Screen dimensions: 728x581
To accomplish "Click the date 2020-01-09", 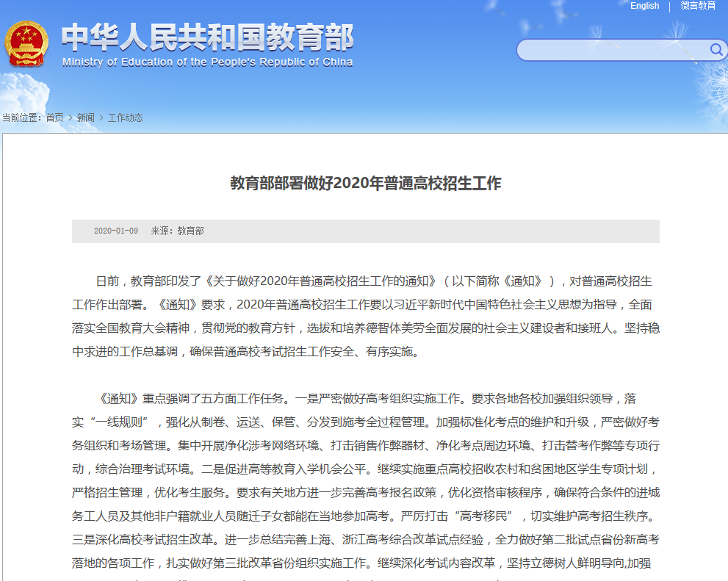I will 116,231.
